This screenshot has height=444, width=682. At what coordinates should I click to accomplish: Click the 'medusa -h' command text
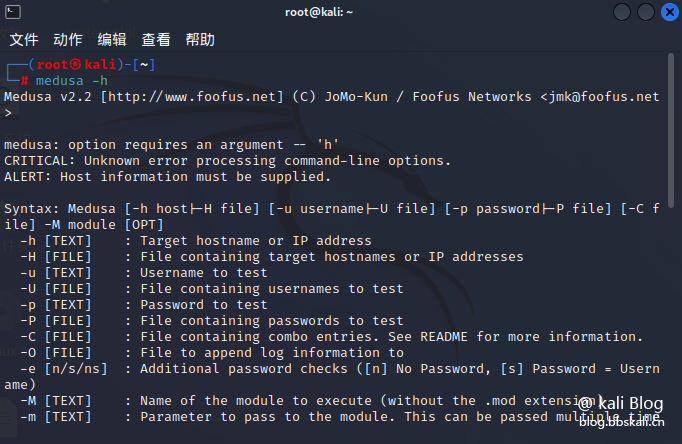tap(72, 81)
